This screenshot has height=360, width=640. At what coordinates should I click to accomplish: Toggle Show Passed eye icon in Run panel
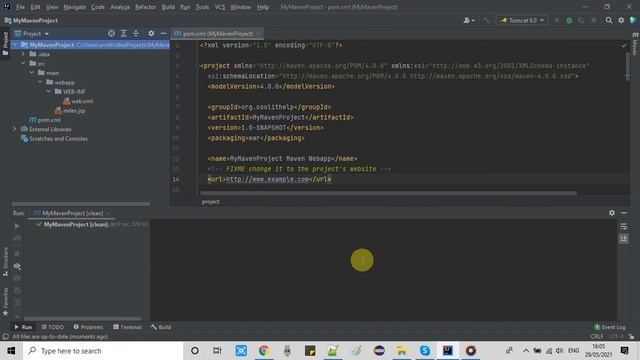click(x=17, y=266)
